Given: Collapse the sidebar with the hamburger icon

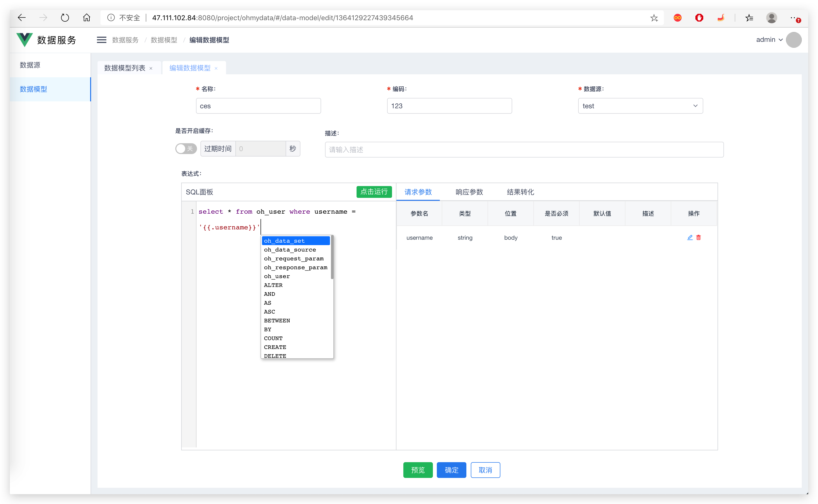Looking at the screenshot, I should (x=101, y=40).
